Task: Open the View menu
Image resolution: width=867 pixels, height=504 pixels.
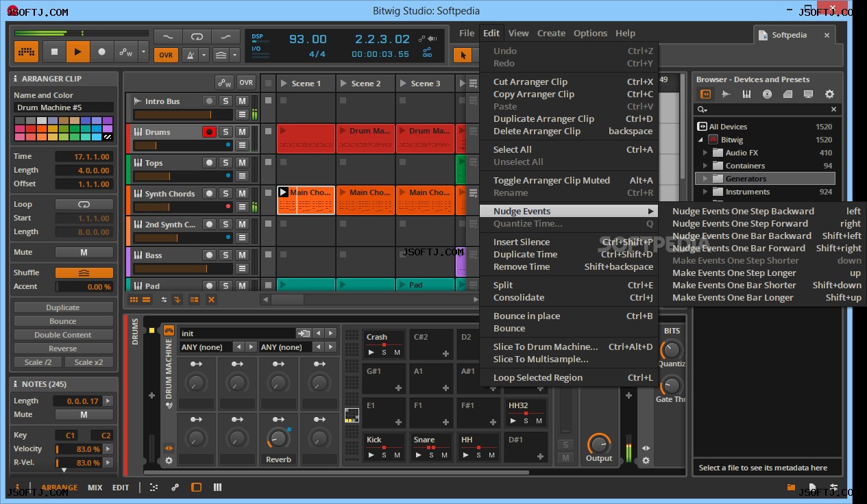Action: (x=518, y=33)
